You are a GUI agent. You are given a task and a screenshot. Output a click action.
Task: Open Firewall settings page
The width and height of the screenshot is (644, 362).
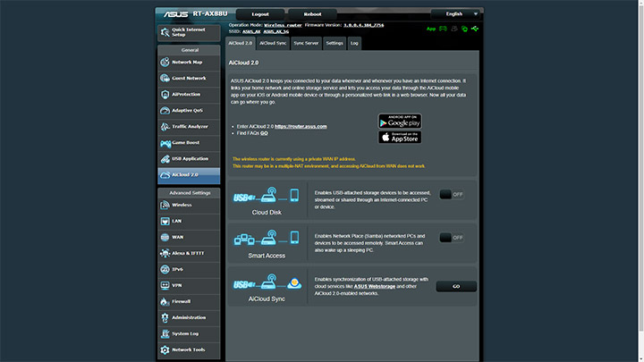[x=189, y=302]
